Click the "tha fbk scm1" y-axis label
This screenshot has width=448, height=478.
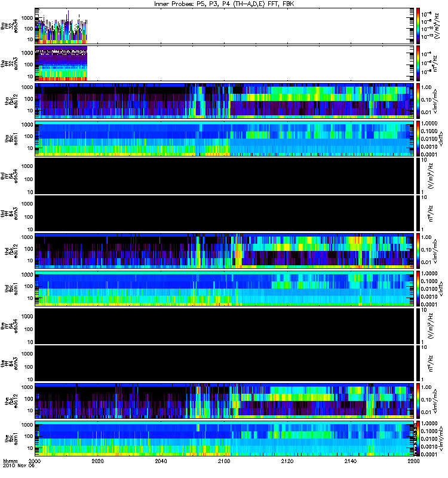(11, 139)
